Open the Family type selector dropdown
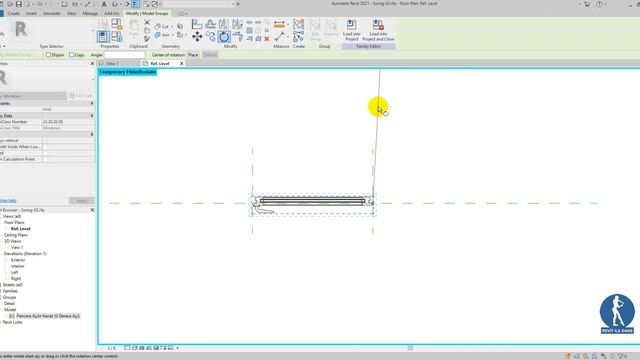Image resolution: width=640 pixels, height=360 pixels. click(33, 96)
